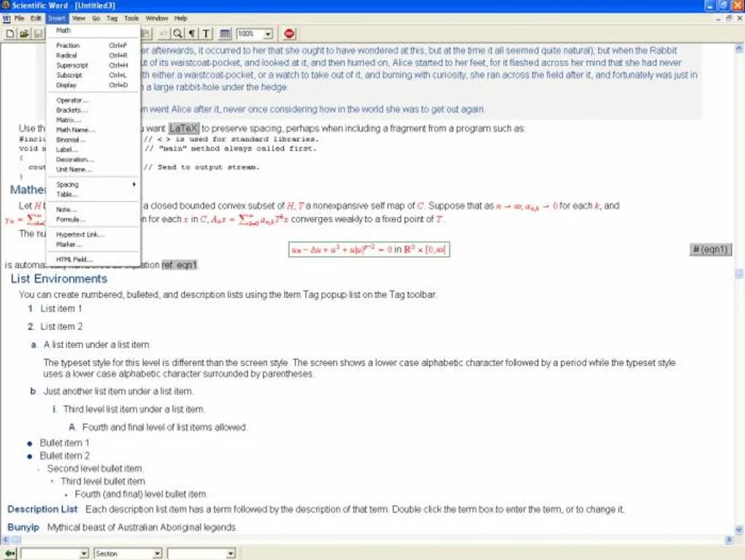Click the table grid toolbar icon
The height and width of the screenshot is (560, 745).
coord(225,34)
